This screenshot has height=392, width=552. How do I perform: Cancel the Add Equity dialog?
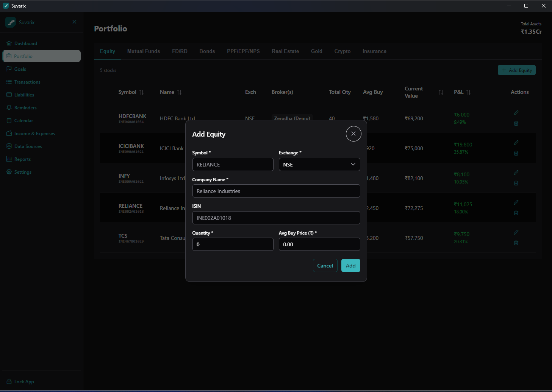tap(325, 266)
